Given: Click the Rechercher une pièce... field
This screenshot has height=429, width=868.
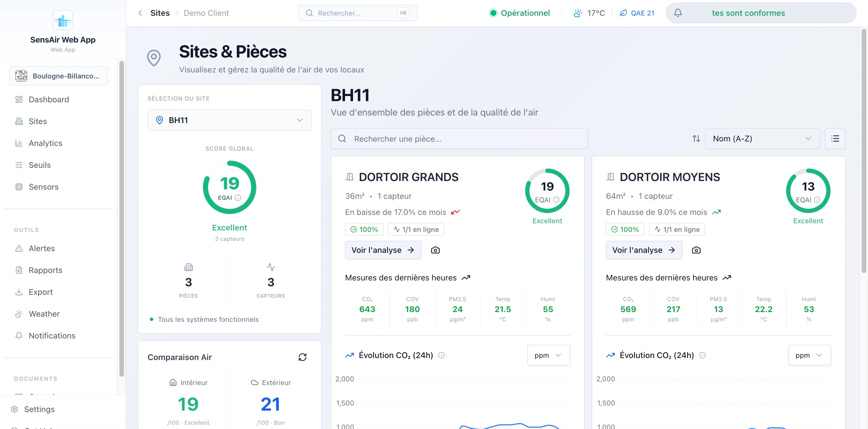Looking at the screenshot, I should pyautogui.click(x=459, y=138).
